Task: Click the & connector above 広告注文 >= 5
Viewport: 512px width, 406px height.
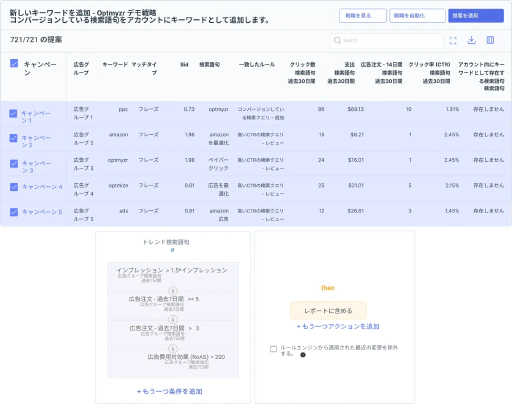Action: (x=173, y=291)
